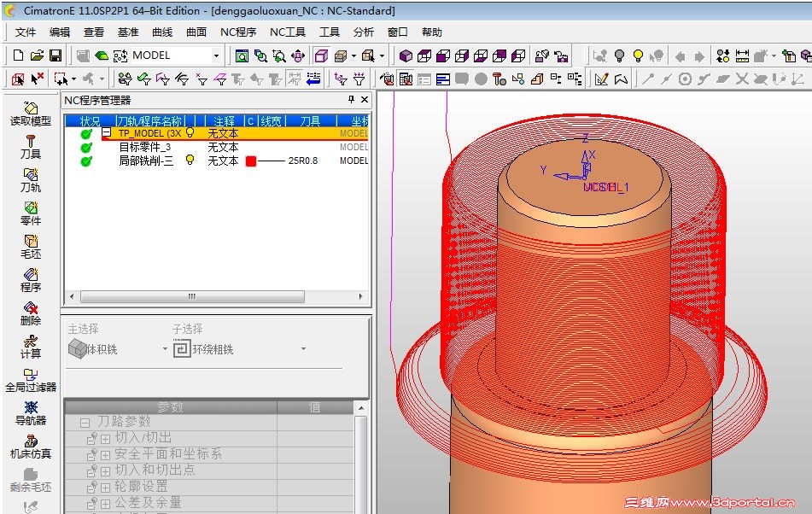The height and width of the screenshot is (514, 812).
Task: Open a file with the folder icon
Action: 37,55
